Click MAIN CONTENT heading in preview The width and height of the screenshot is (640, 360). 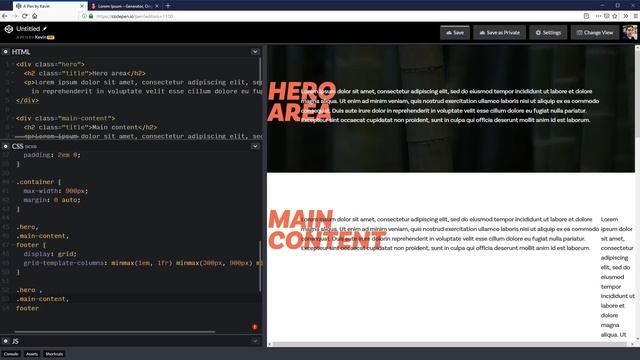click(x=327, y=230)
